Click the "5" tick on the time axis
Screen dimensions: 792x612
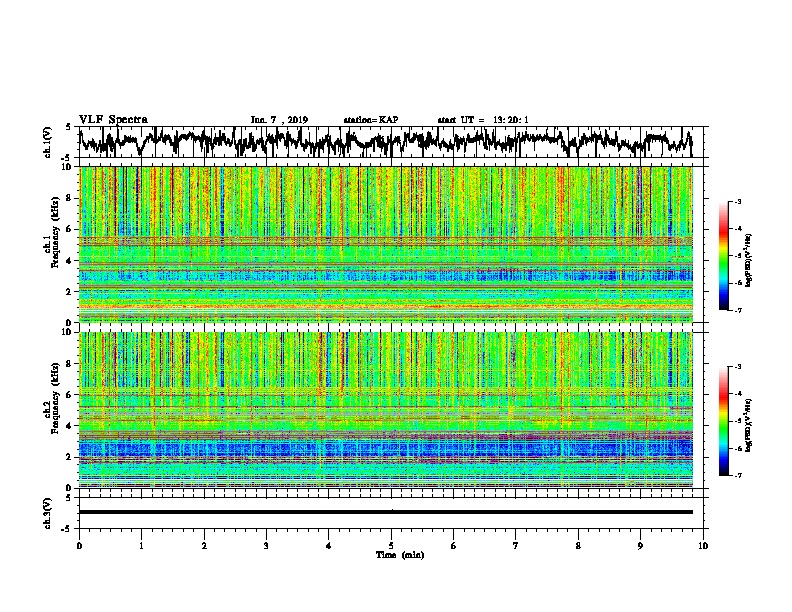(391, 546)
